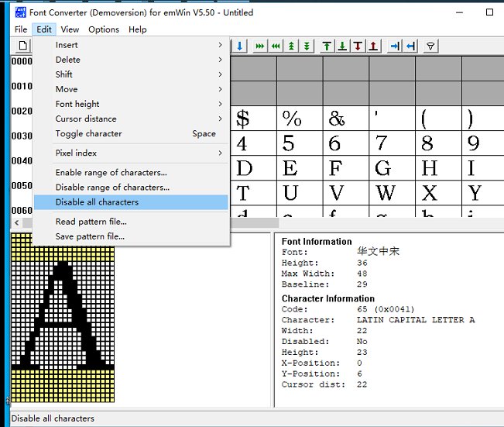Screen dimensions: 504x427
Task: Expand the Move submenu
Action: click(131, 89)
